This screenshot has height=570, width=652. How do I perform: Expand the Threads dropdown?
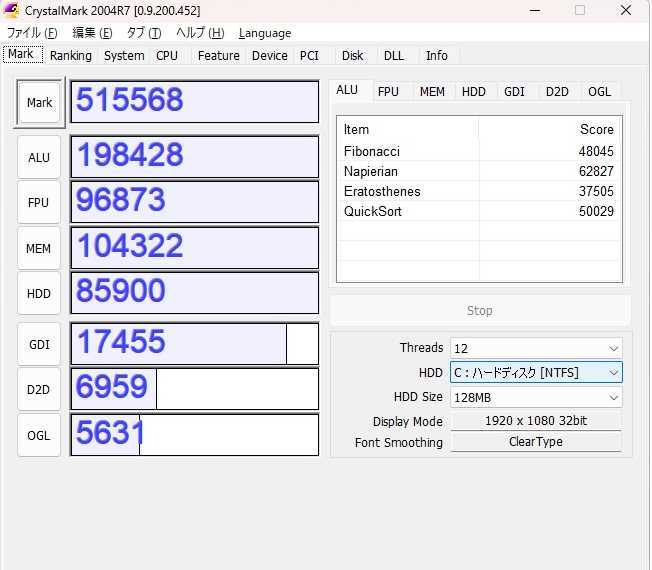pyautogui.click(x=535, y=348)
